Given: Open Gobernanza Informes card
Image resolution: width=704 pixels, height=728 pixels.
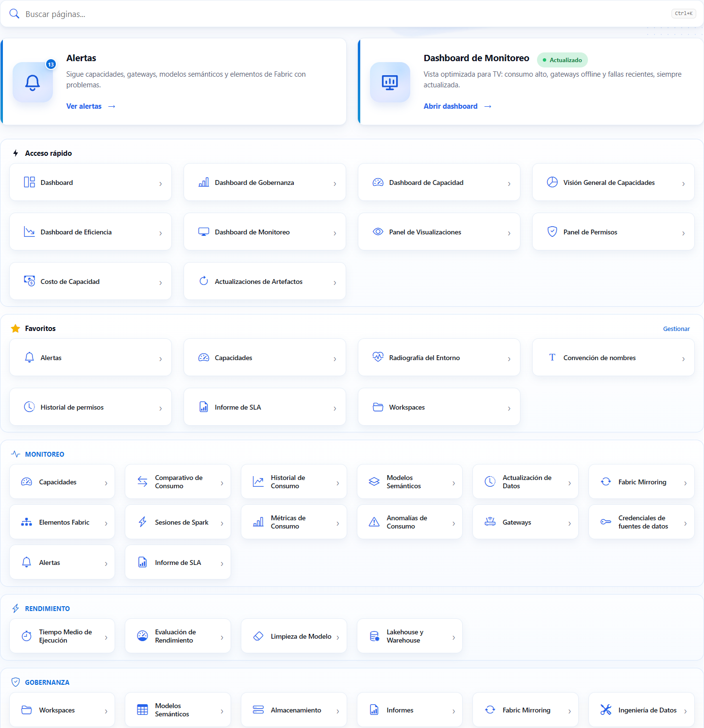Looking at the screenshot, I should 410,710.
